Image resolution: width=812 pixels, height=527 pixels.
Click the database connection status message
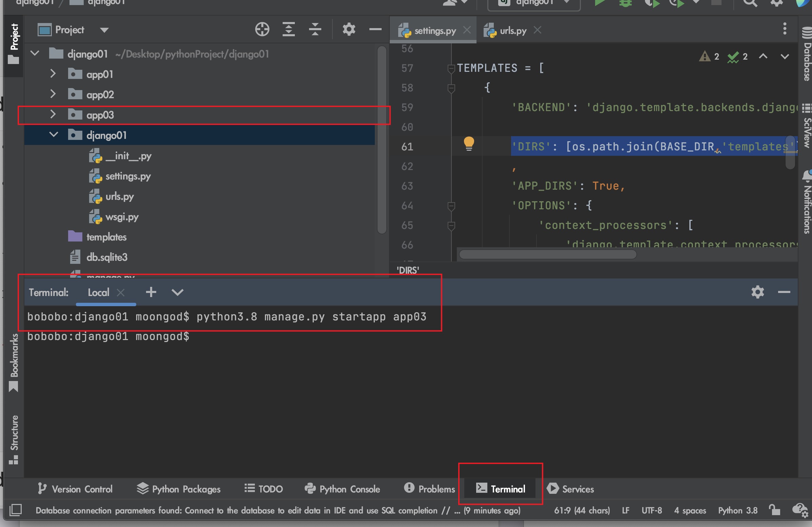[278, 510]
